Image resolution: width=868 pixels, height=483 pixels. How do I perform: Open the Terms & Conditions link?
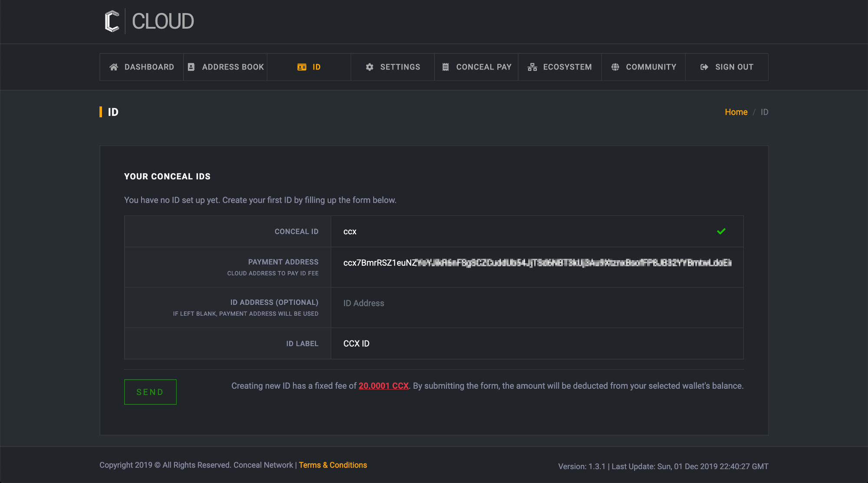(x=333, y=465)
